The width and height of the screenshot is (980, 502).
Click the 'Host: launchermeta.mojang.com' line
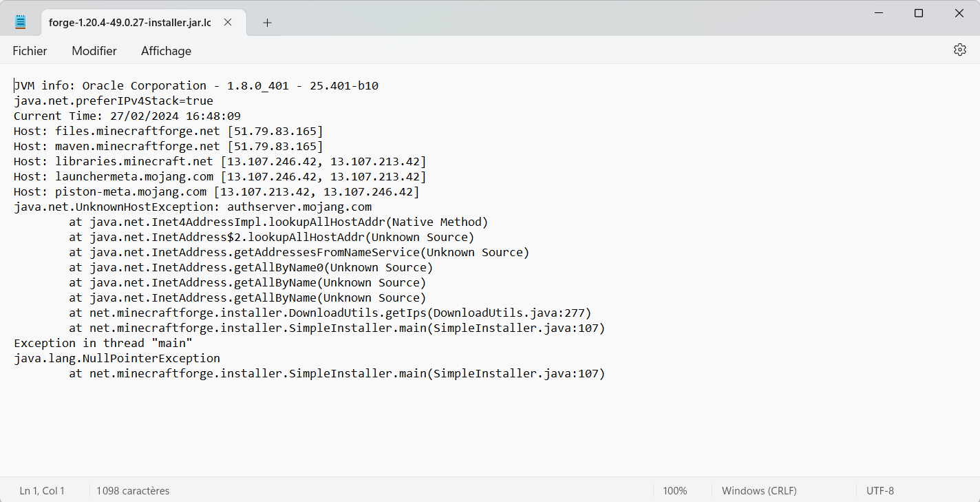220,177
